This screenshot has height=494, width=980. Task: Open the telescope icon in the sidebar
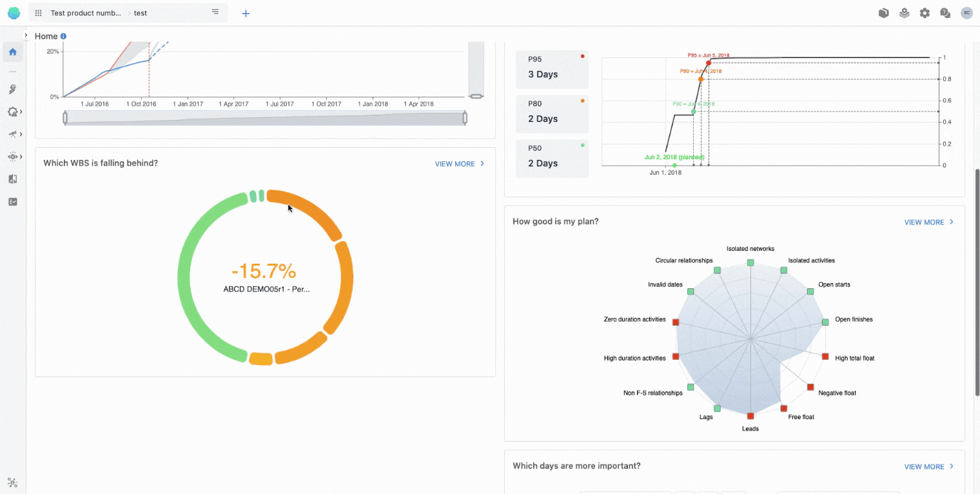pyautogui.click(x=13, y=134)
